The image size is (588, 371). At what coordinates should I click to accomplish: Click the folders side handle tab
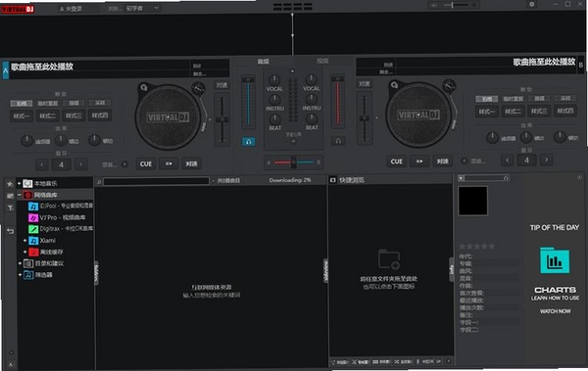click(96, 272)
